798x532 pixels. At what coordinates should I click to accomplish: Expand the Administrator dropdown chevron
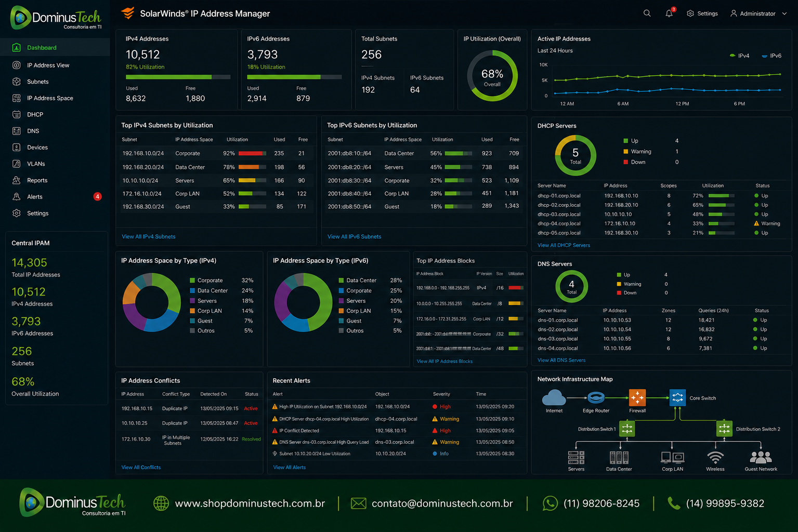click(784, 14)
